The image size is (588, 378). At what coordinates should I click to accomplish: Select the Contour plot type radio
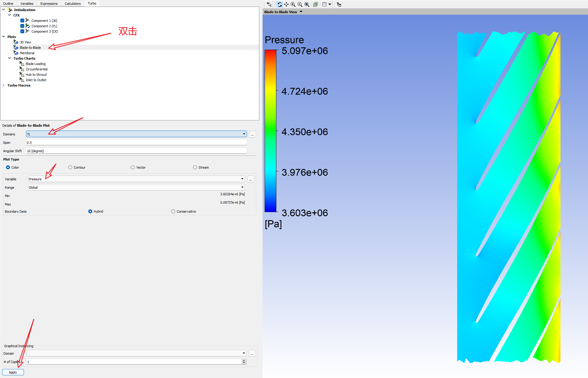[x=70, y=167]
